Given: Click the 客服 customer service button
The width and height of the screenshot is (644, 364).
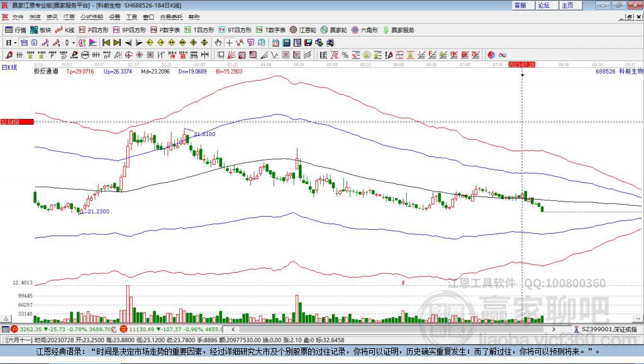Looking at the screenshot, I should coord(523,5).
